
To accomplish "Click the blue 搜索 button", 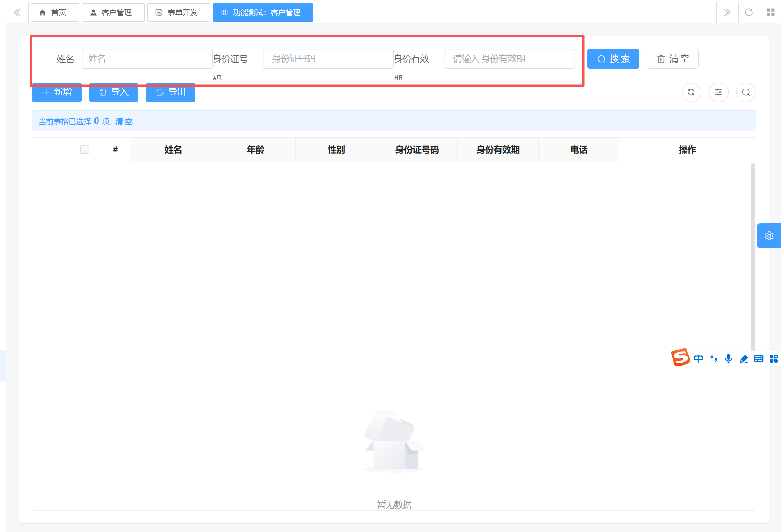I will (x=613, y=59).
